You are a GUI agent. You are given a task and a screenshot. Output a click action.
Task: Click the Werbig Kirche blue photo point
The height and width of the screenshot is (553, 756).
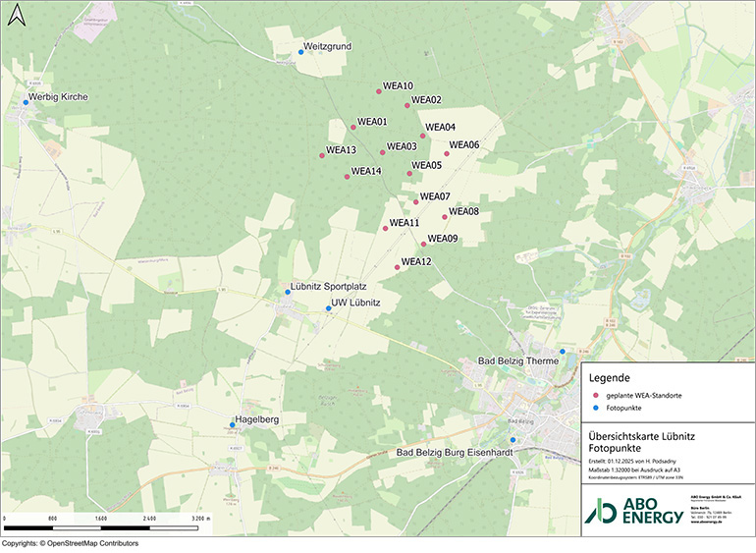tap(26, 102)
